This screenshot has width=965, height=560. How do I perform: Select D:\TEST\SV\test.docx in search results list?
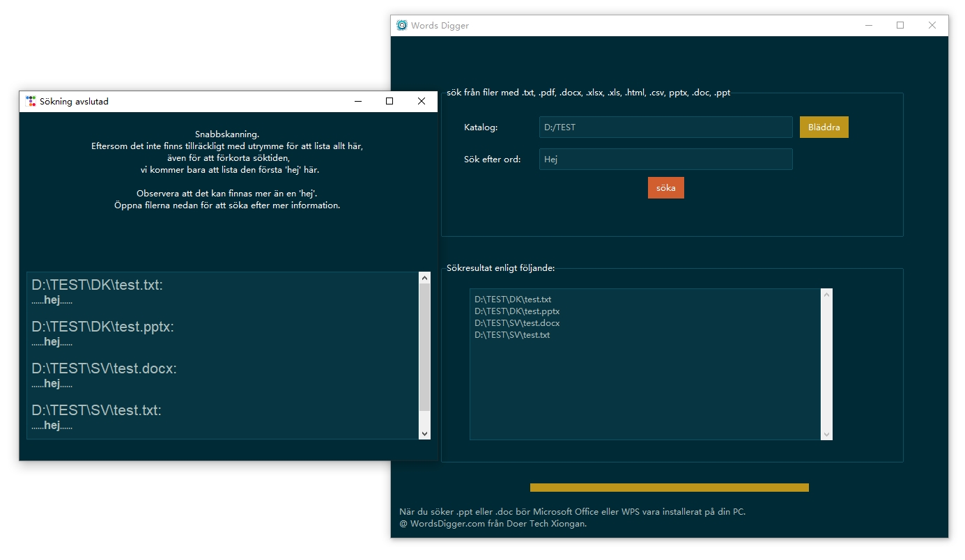coord(517,323)
